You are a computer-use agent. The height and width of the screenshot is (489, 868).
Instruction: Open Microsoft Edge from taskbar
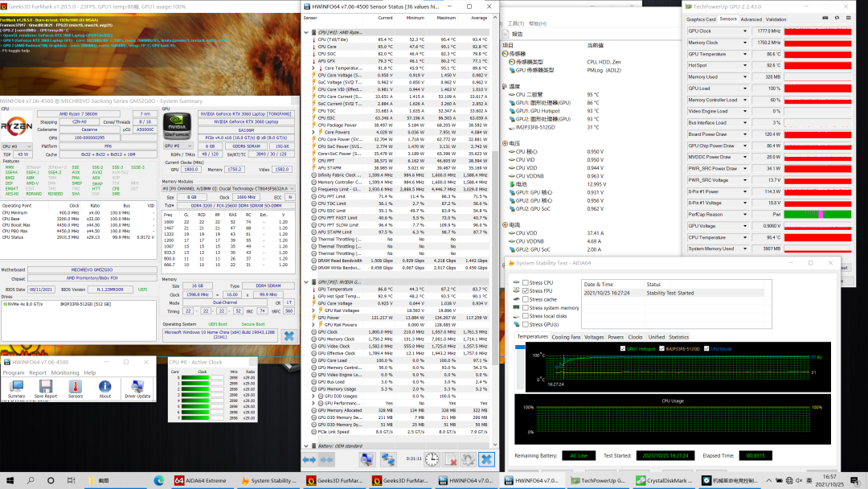tap(159, 480)
